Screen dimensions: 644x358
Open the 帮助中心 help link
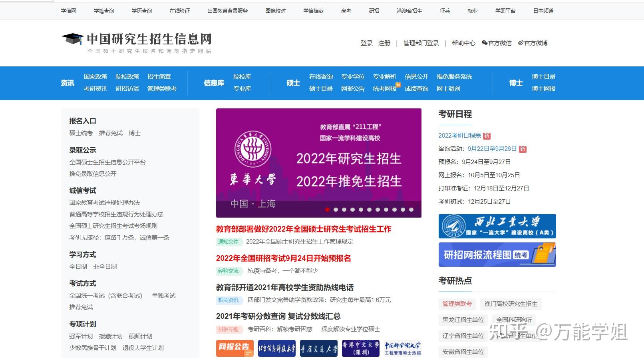click(x=464, y=43)
